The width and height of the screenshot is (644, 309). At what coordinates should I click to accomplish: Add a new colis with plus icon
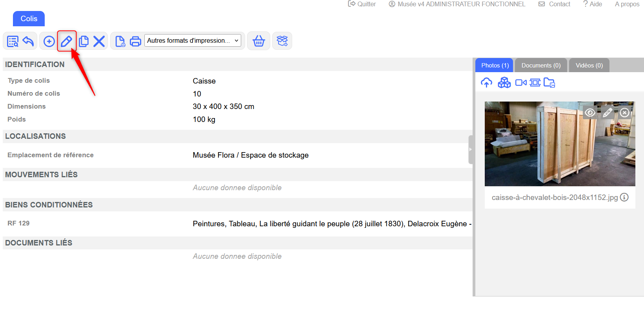(49, 41)
